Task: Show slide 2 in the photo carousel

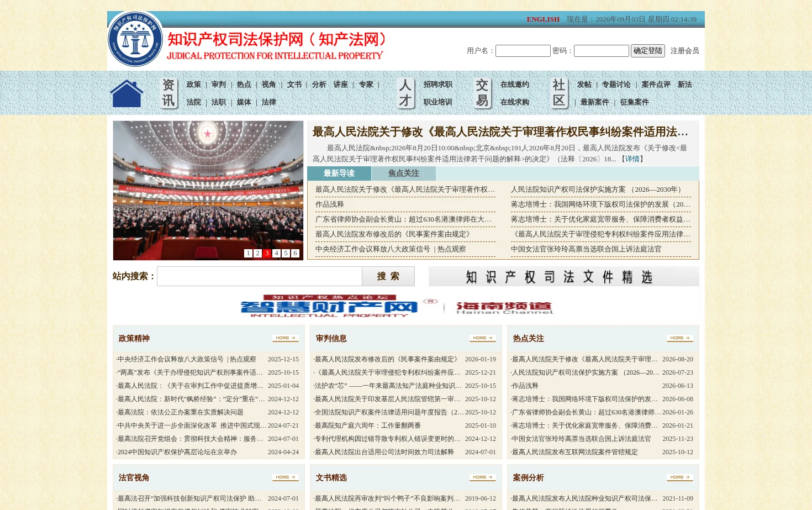Action: [257, 253]
